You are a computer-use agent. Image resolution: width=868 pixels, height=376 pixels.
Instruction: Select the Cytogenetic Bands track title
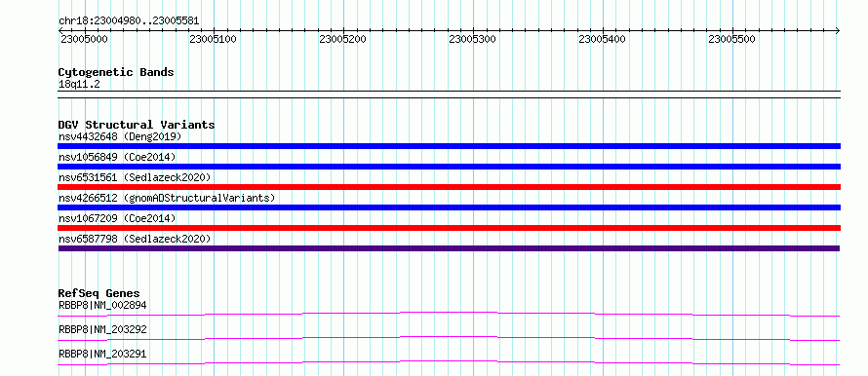pos(116,72)
